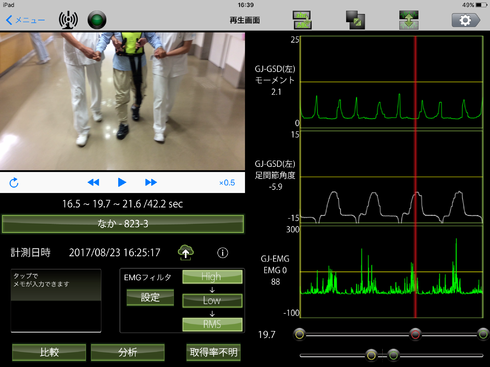The image size is (490, 367).
Task: Open settings with the gear icon
Action: pos(466,20)
